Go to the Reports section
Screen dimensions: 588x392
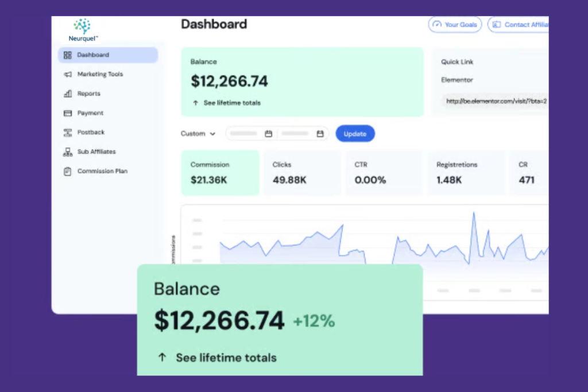(89, 94)
